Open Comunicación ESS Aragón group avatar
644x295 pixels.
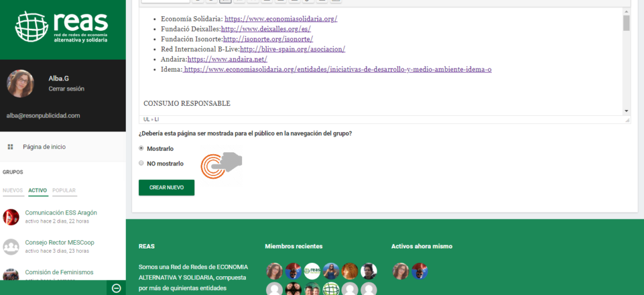click(11, 217)
